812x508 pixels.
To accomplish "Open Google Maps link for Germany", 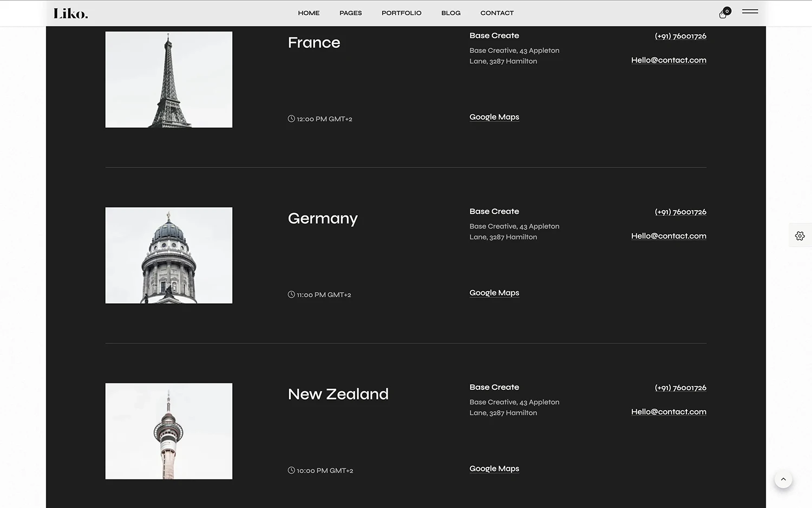I will click(494, 293).
